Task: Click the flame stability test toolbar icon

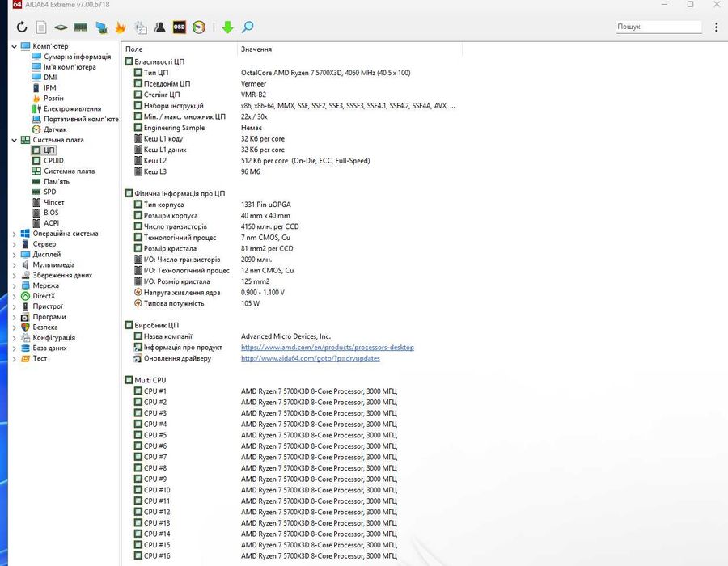Action: click(121, 27)
